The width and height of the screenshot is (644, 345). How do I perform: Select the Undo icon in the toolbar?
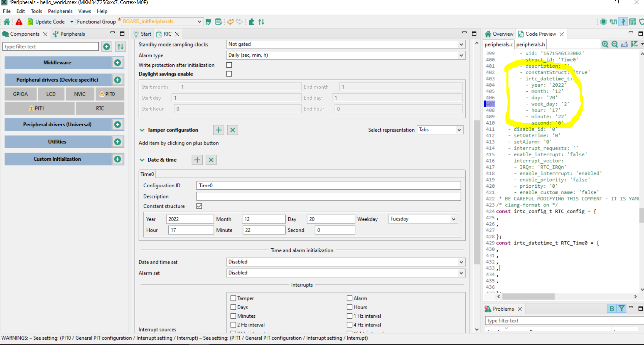[x=230, y=22]
